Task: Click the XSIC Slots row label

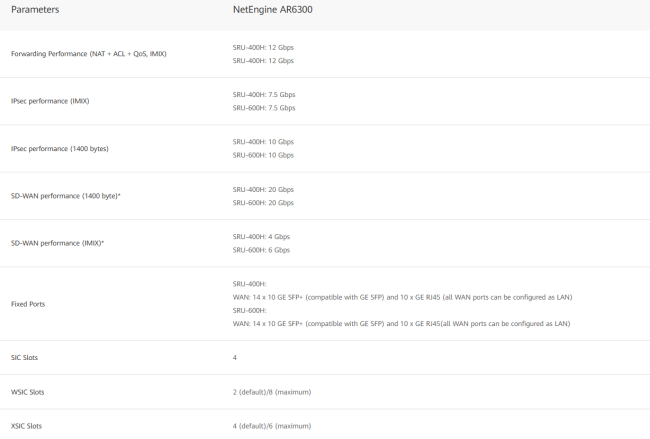Action: tap(26, 426)
